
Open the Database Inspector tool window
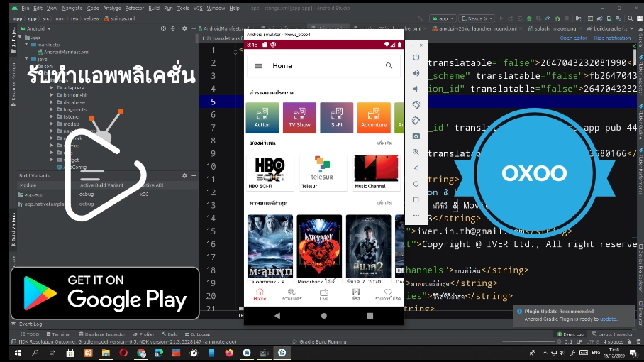[x=102, y=334]
